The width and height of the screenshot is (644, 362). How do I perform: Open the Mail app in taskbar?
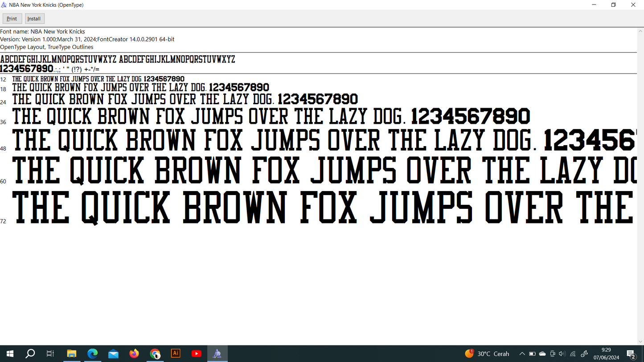(x=113, y=354)
